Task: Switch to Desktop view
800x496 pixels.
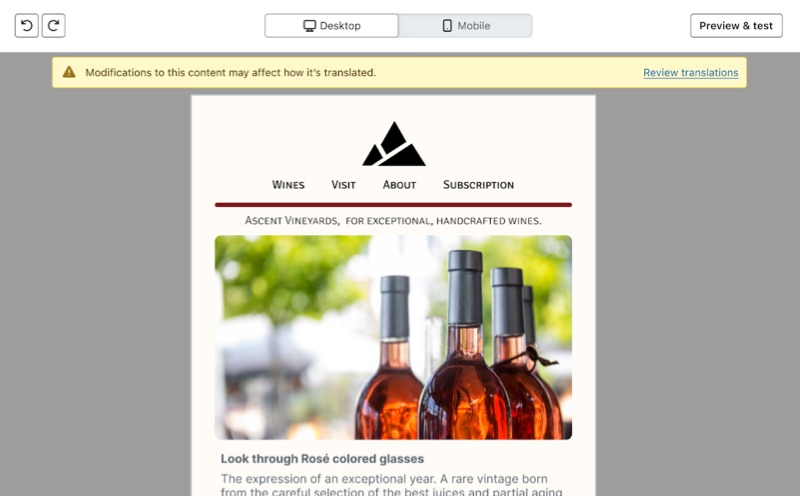Action: [332, 26]
